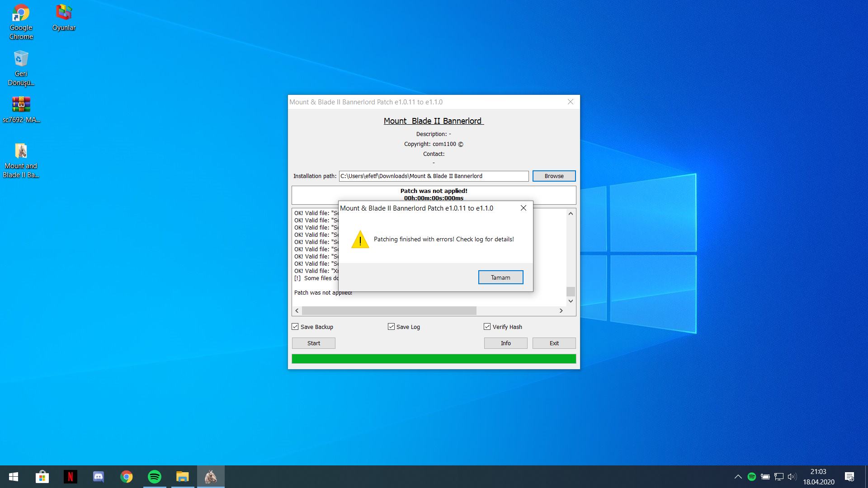868x488 pixels.
Task: Open the Info button
Action: click(505, 343)
